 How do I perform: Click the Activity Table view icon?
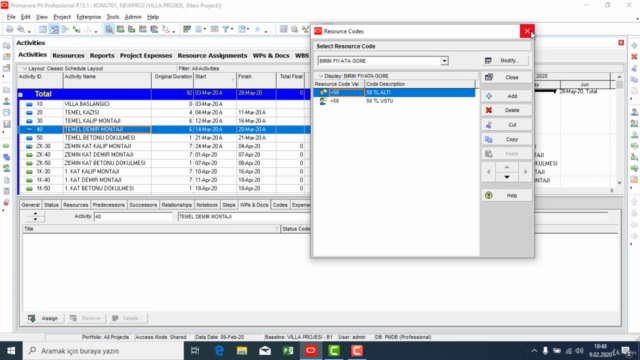43,29
